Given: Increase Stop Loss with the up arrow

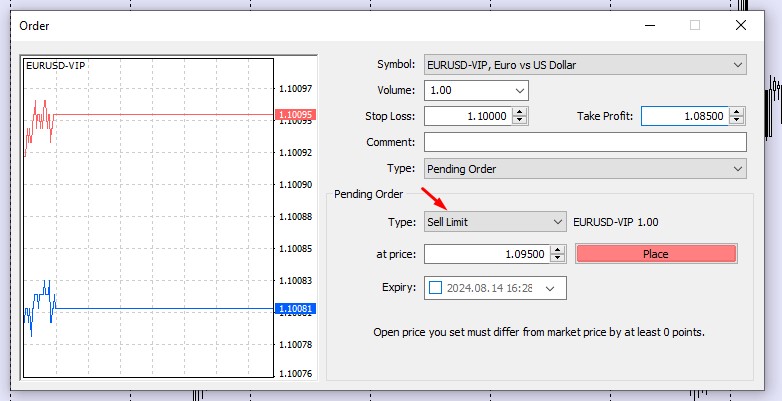Looking at the screenshot, I should coord(519,112).
